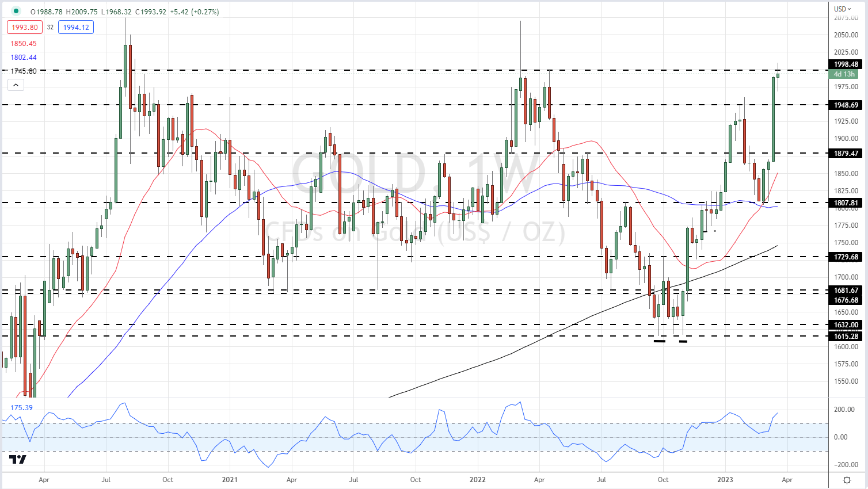Open chart settings gear icon
Screen dimensions: 868x489
click(x=847, y=480)
